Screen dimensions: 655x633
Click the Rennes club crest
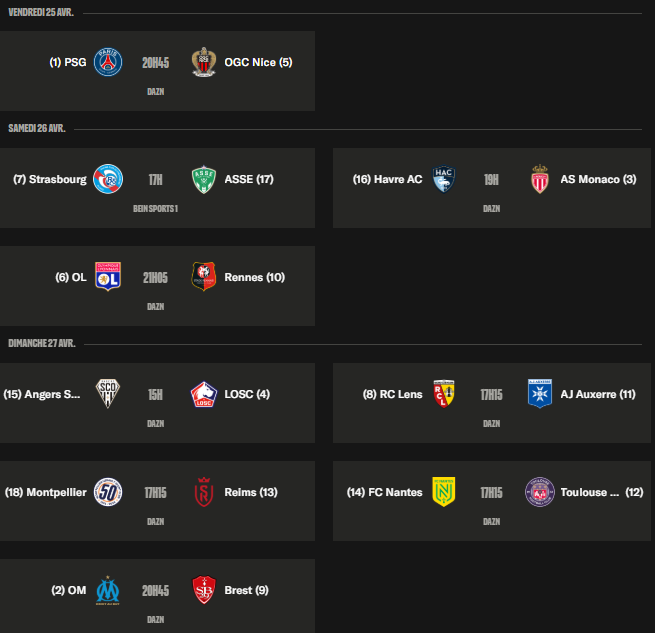(x=204, y=277)
